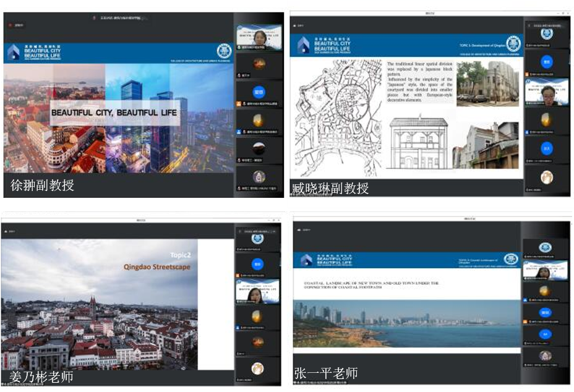574x392 pixels.
Task: Click the recording label in 姜乃彬's meeting window
Action: (11, 231)
